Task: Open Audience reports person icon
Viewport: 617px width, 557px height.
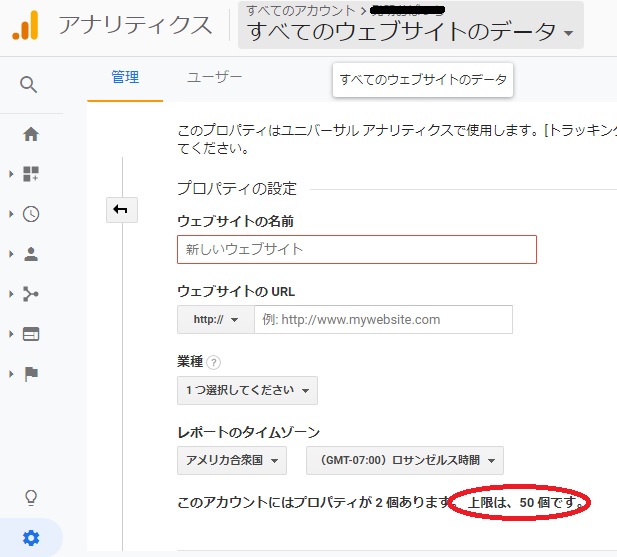Action: click(x=31, y=254)
